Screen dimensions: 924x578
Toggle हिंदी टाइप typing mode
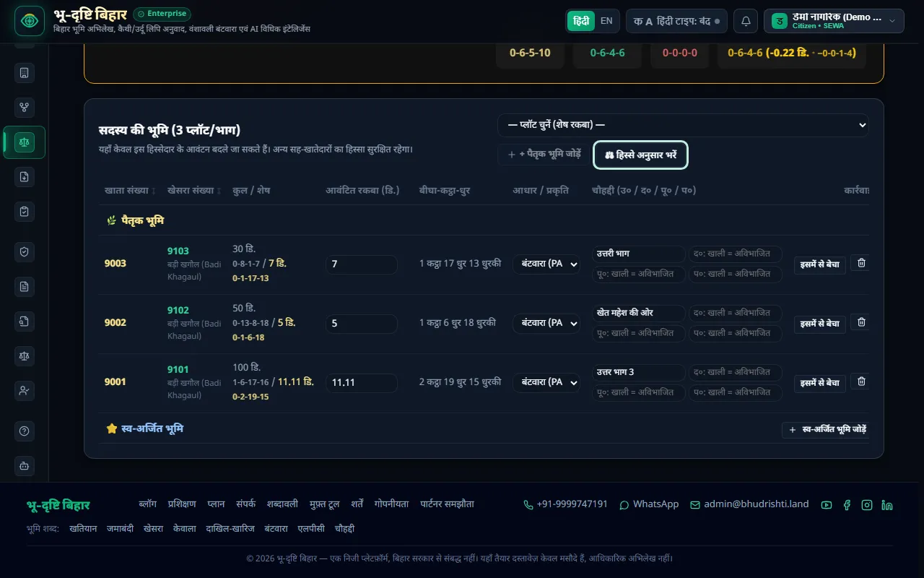[676, 21]
